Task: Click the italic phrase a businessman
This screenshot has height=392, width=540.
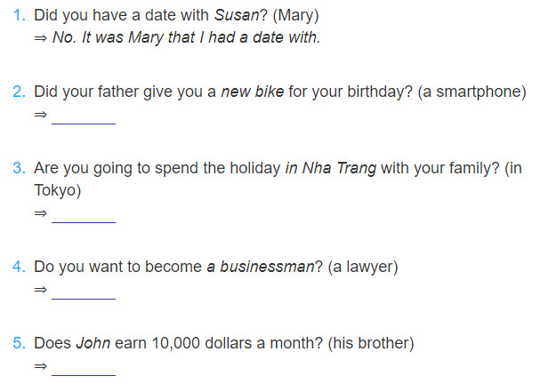Action: 261,267
